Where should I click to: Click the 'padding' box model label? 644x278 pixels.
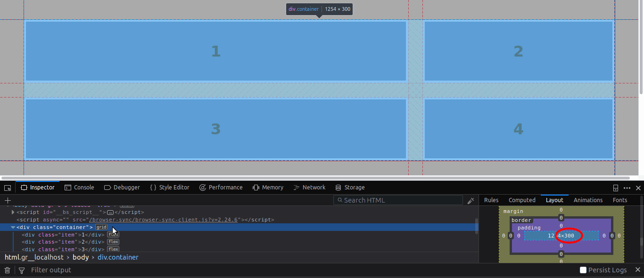pos(529,228)
